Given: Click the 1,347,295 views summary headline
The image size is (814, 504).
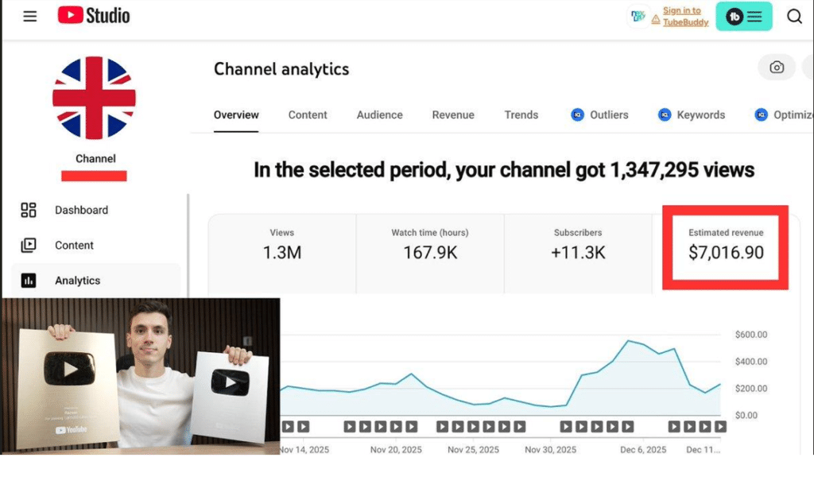Looking at the screenshot, I should [x=503, y=170].
